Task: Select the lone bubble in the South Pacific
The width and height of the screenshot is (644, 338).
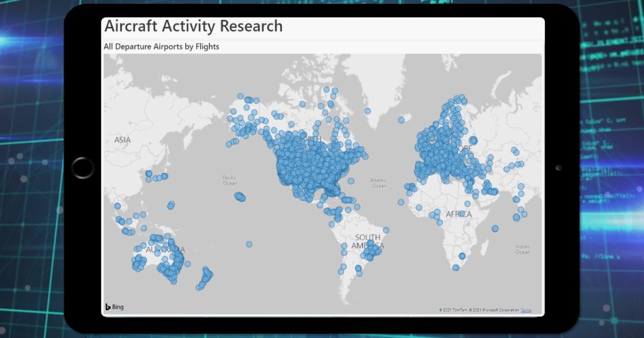Action: tap(249, 244)
